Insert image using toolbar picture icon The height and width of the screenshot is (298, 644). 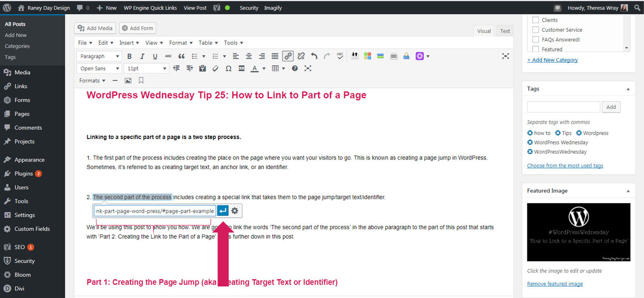(128, 80)
